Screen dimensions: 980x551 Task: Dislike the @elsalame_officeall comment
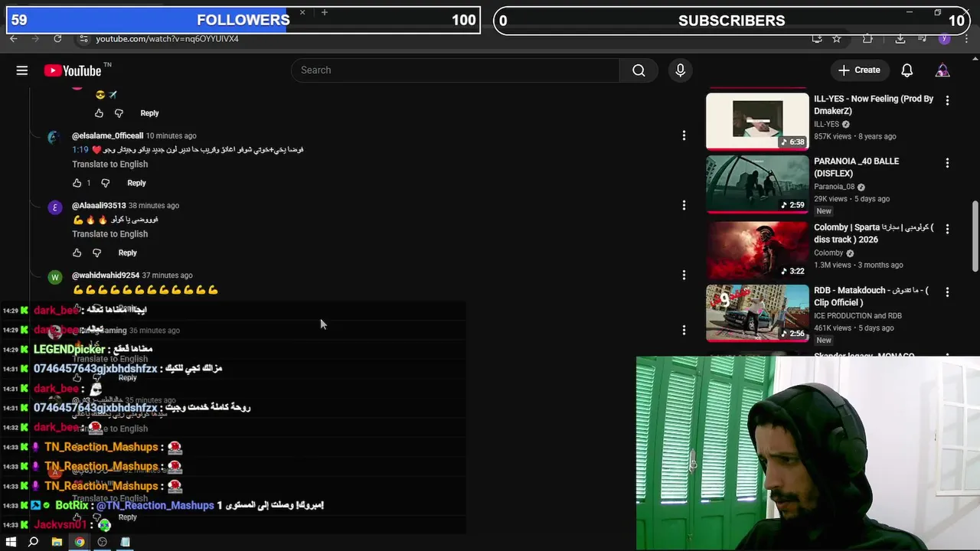coord(106,183)
